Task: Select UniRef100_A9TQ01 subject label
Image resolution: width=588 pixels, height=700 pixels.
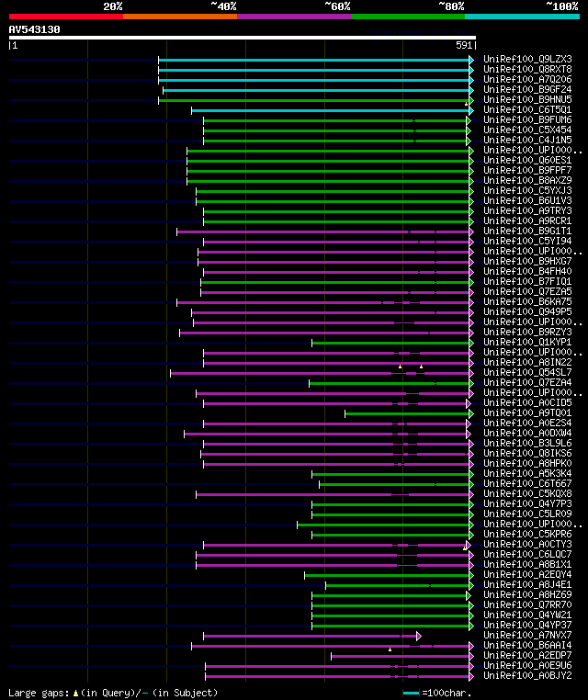Action: point(527,412)
